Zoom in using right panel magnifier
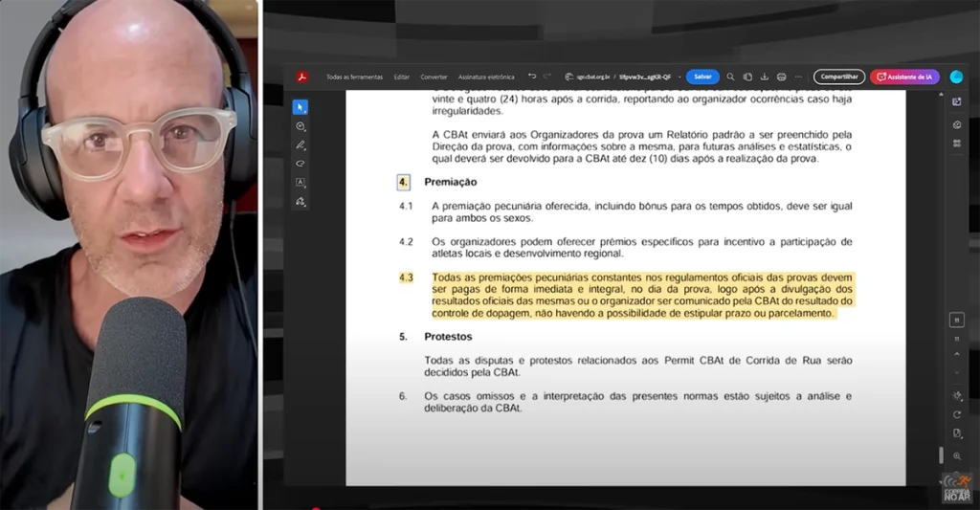The width and height of the screenshot is (980, 510). (957, 456)
